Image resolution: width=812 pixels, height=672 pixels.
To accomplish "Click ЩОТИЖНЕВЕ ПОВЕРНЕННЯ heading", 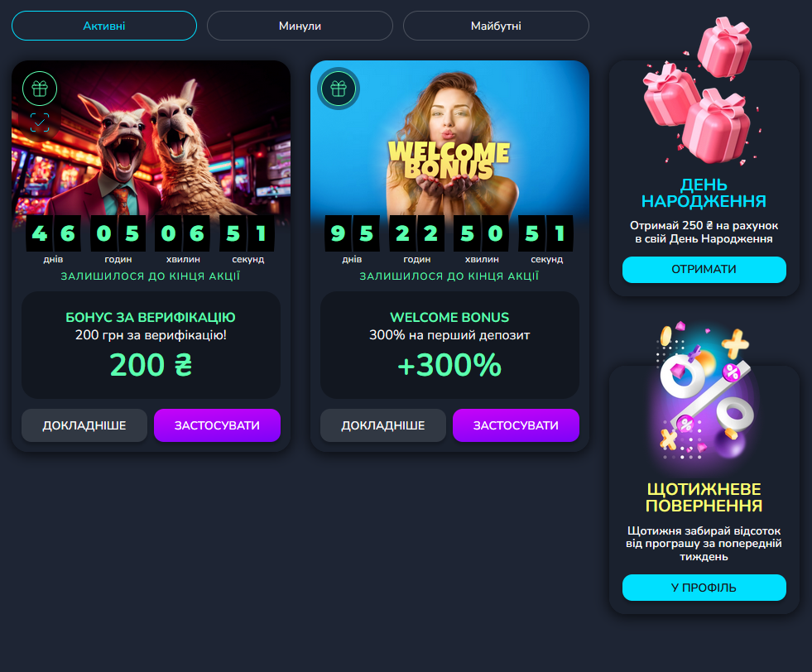I will (x=704, y=497).
